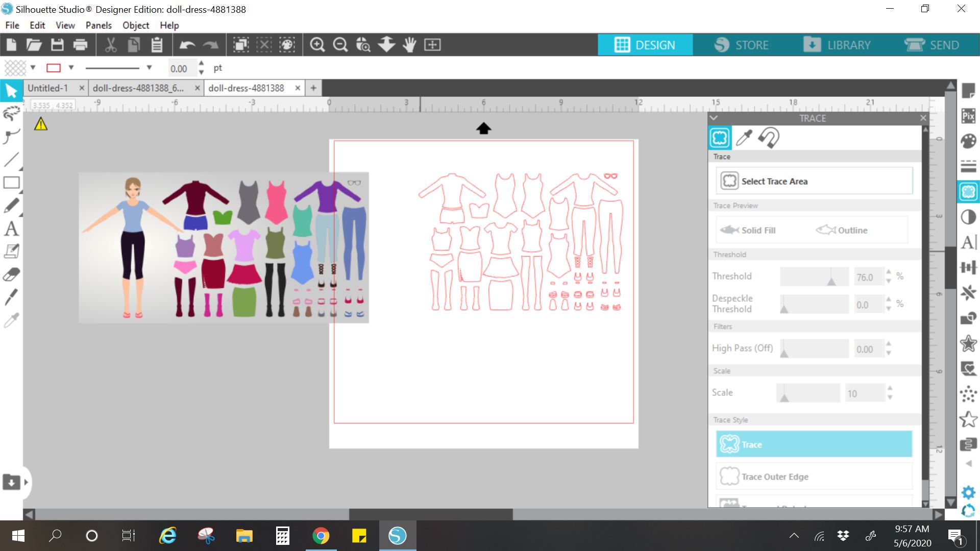Go to the LIBRARY tab

837,45
